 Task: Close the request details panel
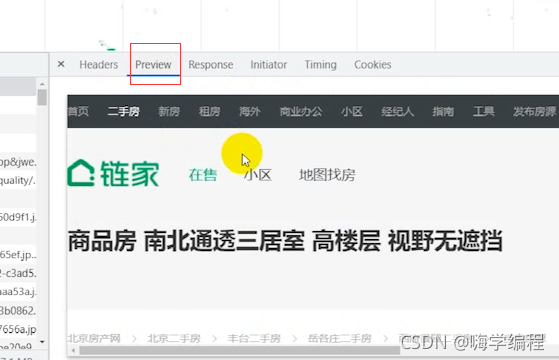tap(61, 64)
